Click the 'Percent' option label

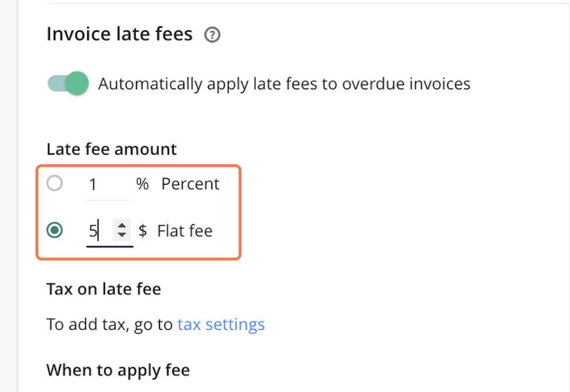tap(190, 184)
